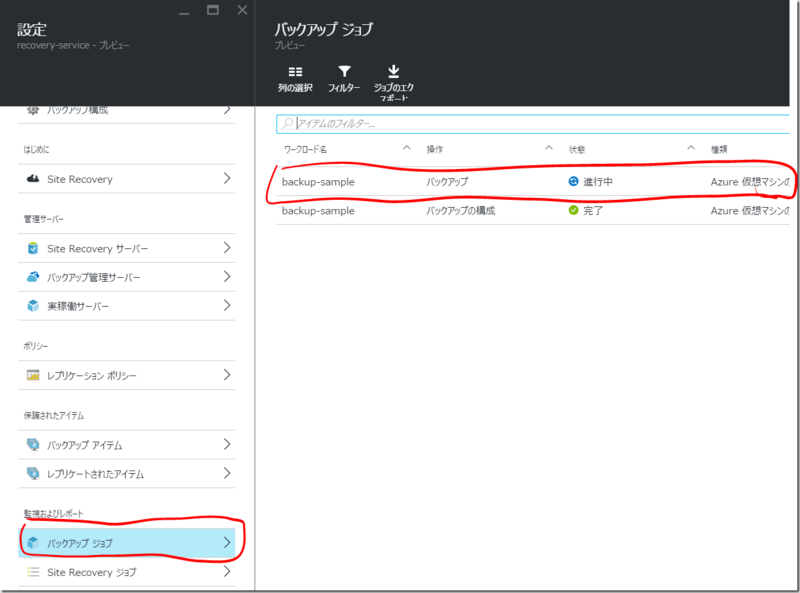Image resolution: width=800 pixels, height=593 pixels.
Task: Maximize the 設定 blade
Action: pos(213,10)
